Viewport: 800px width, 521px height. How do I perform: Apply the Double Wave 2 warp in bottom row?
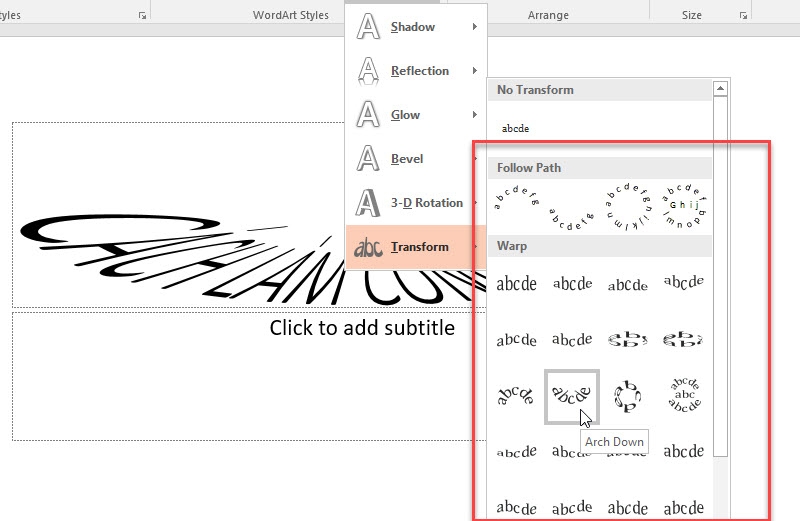tap(684, 507)
